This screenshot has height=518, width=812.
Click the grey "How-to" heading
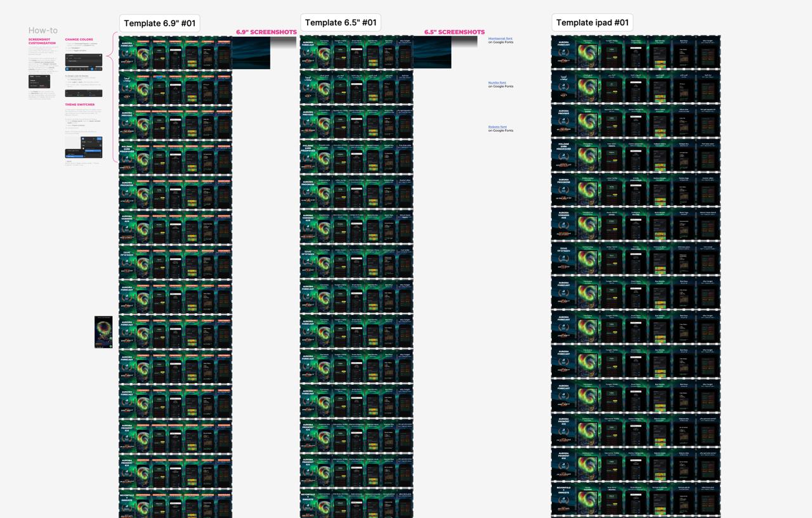tap(43, 30)
